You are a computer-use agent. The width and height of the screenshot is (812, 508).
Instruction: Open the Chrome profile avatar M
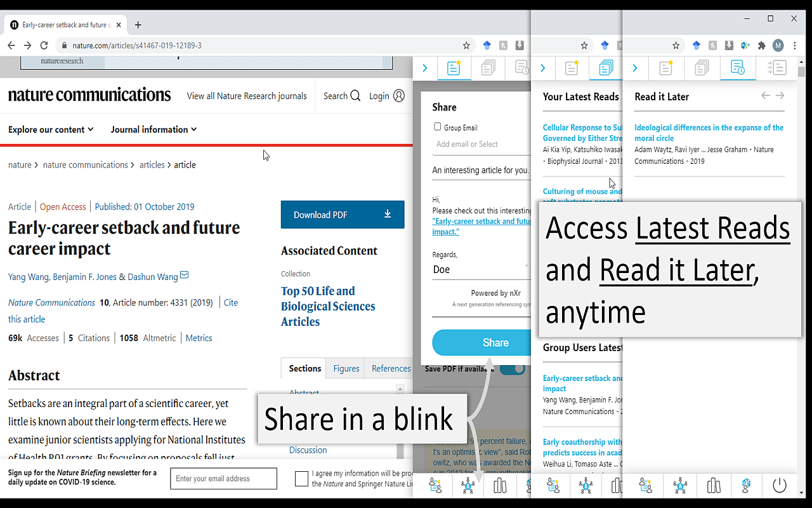tap(778, 46)
